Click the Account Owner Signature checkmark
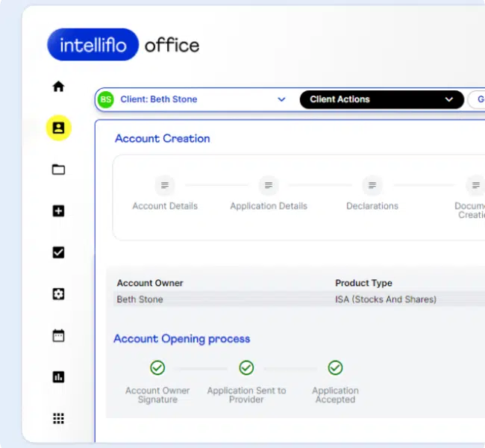The height and width of the screenshot is (448, 485). pos(157,368)
